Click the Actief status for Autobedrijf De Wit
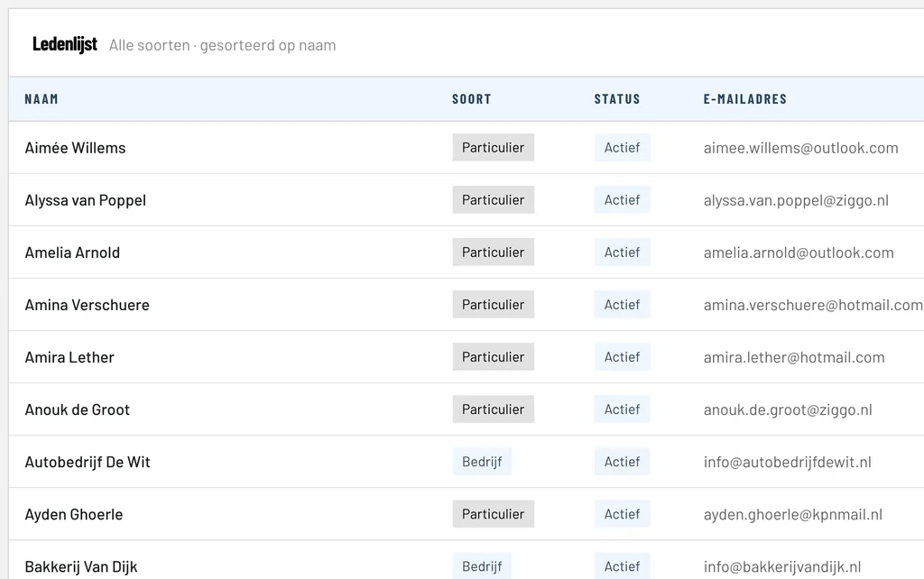This screenshot has width=924, height=579. click(x=623, y=462)
